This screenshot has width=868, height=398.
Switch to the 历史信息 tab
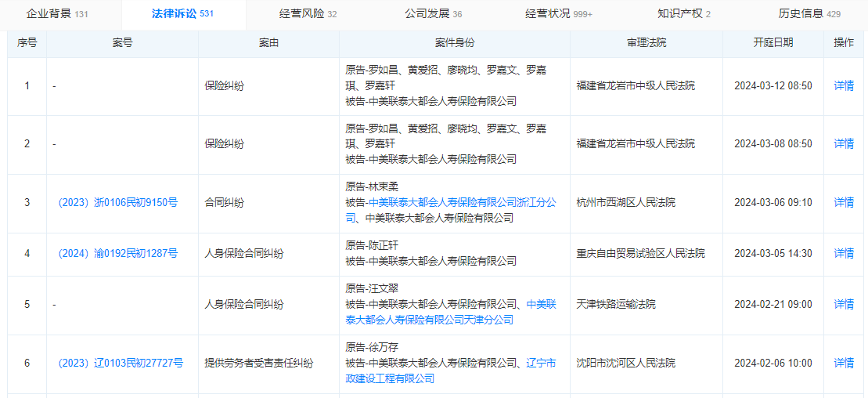pos(809,14)
